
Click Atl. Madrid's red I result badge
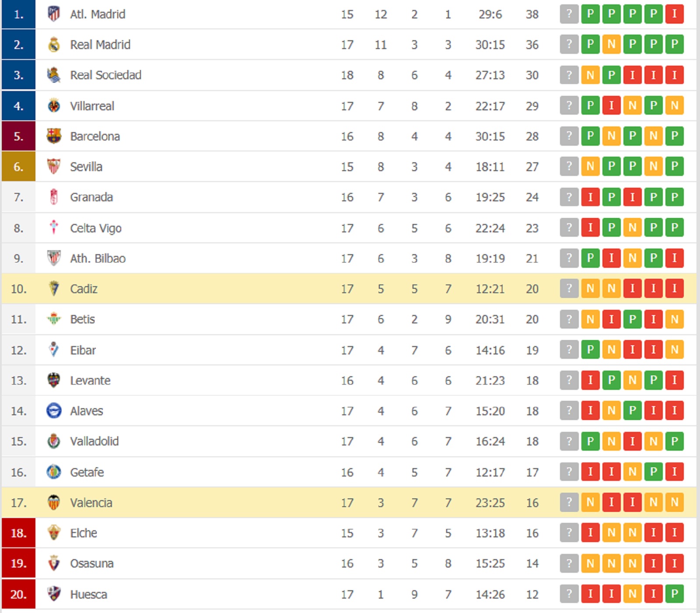coord(674,14)
